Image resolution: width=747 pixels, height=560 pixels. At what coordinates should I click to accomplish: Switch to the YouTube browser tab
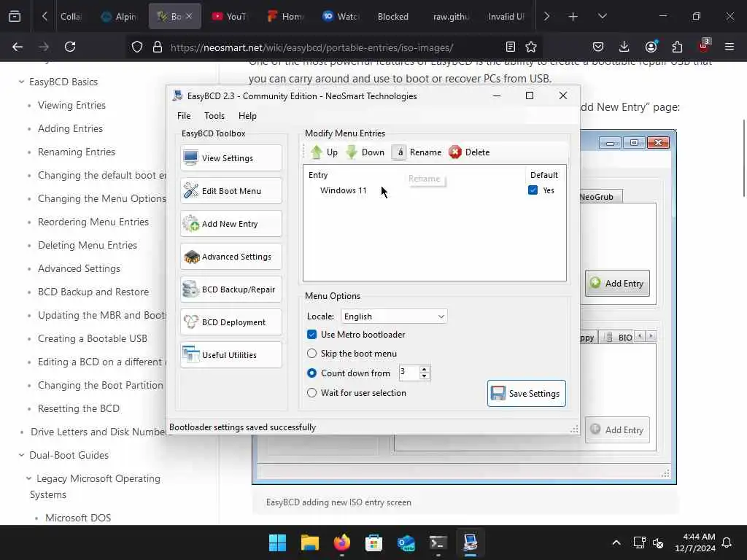230,17
